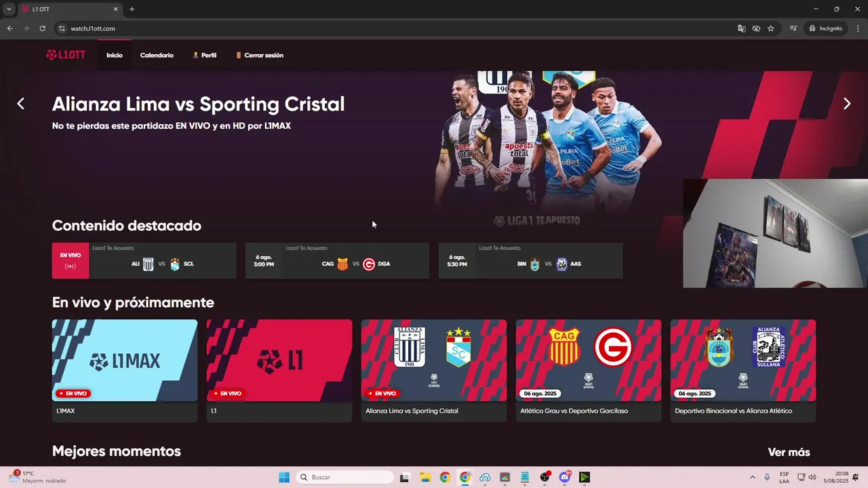Click the taskbar Buscar search box

[x=346, y=477]
